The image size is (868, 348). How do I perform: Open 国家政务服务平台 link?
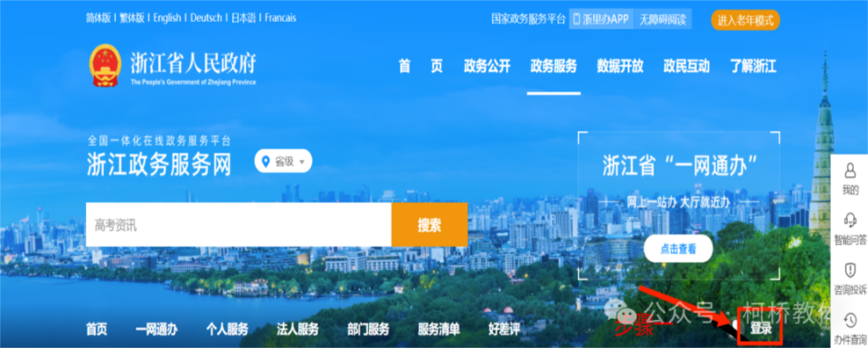529,19
